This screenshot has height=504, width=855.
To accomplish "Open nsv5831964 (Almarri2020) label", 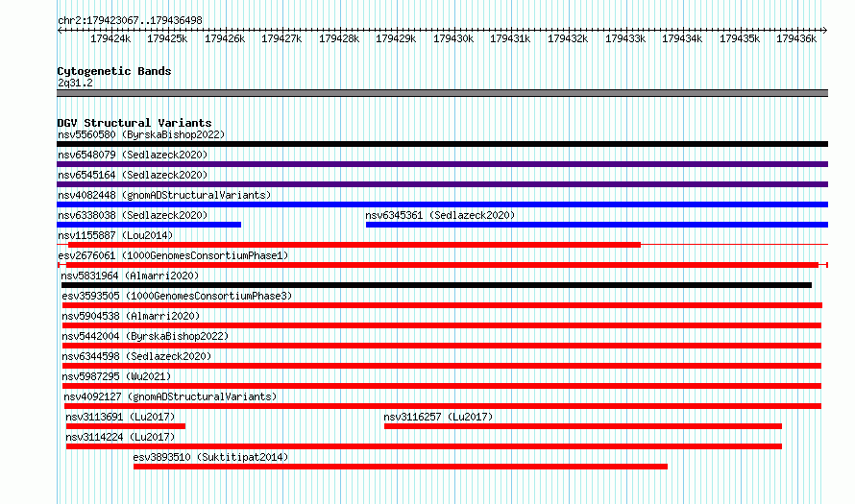I will 130,276.
